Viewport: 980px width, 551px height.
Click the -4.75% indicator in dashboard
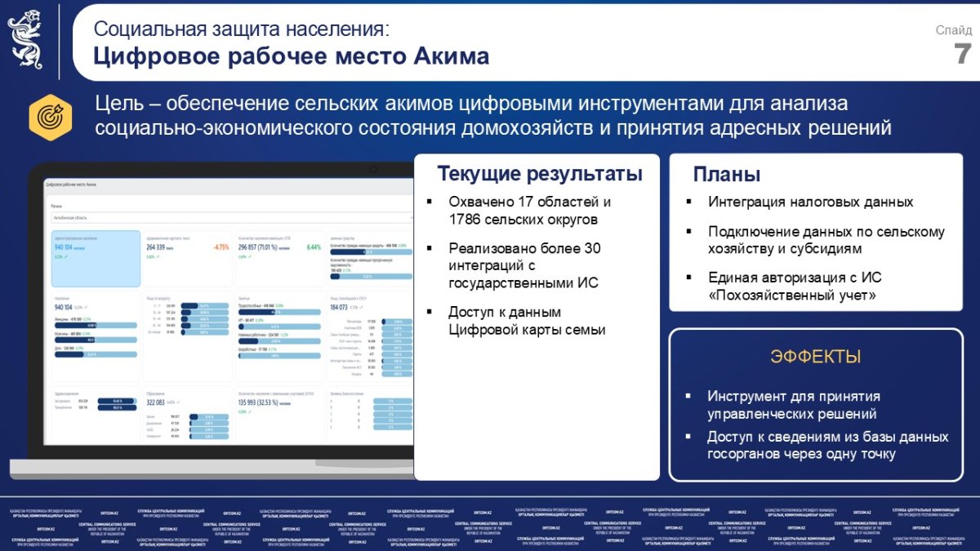click(220, 247)
